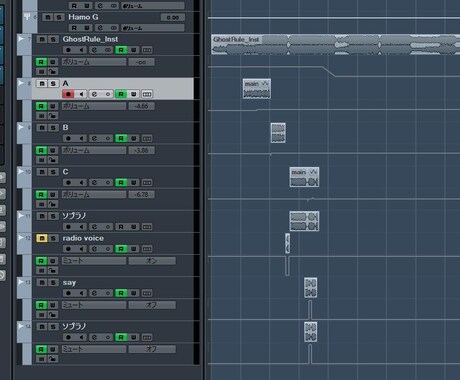460x380 pixels.
Task: Lock the automation lane under GhostRule_Inst
Action: click(x=52, y=72)
